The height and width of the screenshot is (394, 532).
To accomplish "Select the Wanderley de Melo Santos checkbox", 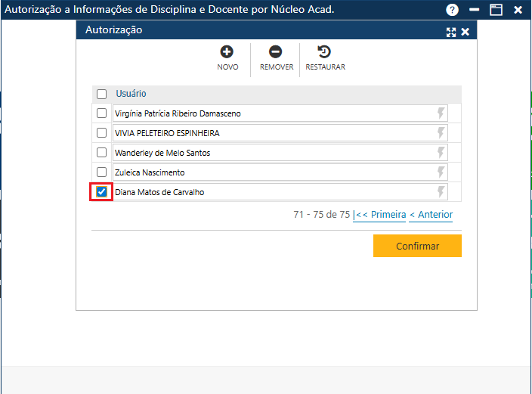I will tap(101, 153).
